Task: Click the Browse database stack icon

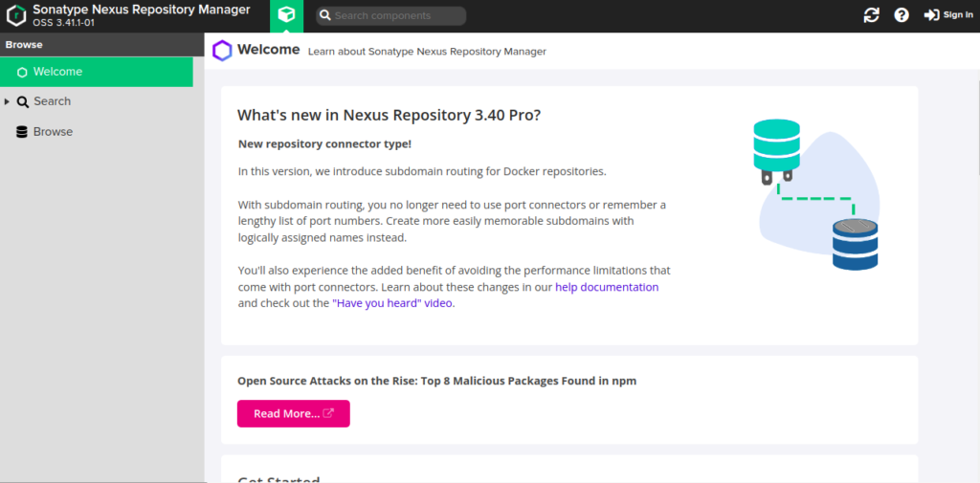Action: coord(22,132)
